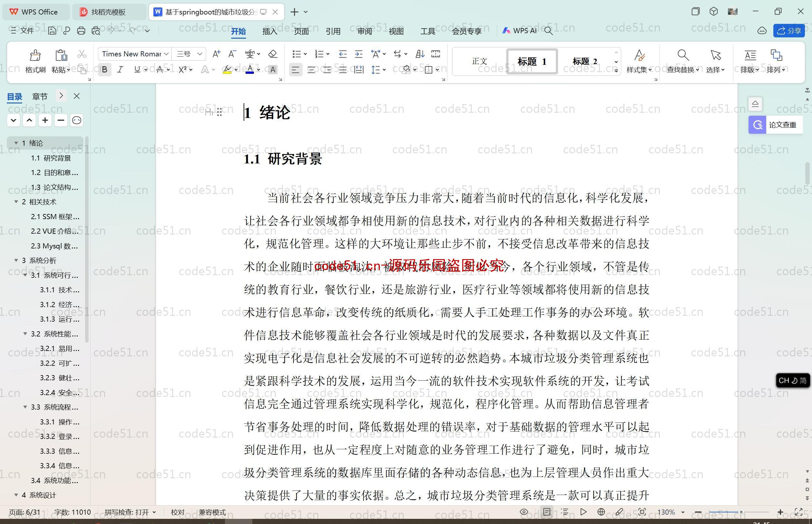Click the yellow highlight color swatch
The width and height of the screenshot is (812, 524).
pyautogui.click(x=227, y=70)
